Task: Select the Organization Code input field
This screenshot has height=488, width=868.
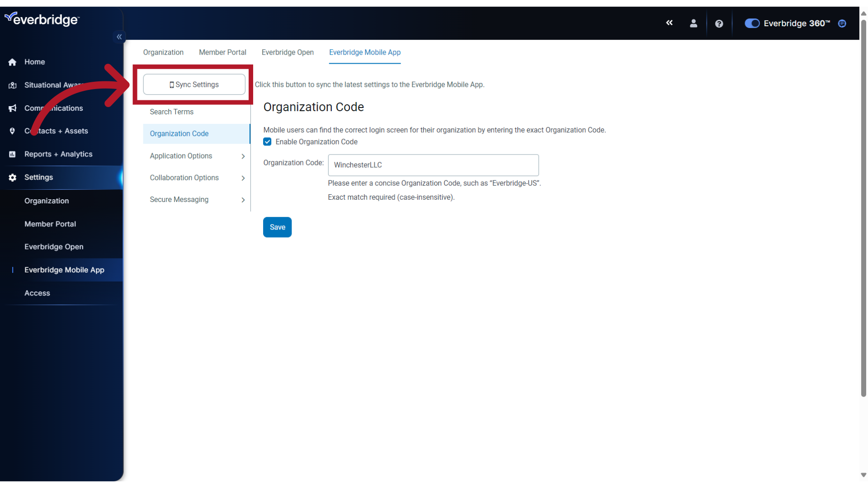Action: click(434, 165)
